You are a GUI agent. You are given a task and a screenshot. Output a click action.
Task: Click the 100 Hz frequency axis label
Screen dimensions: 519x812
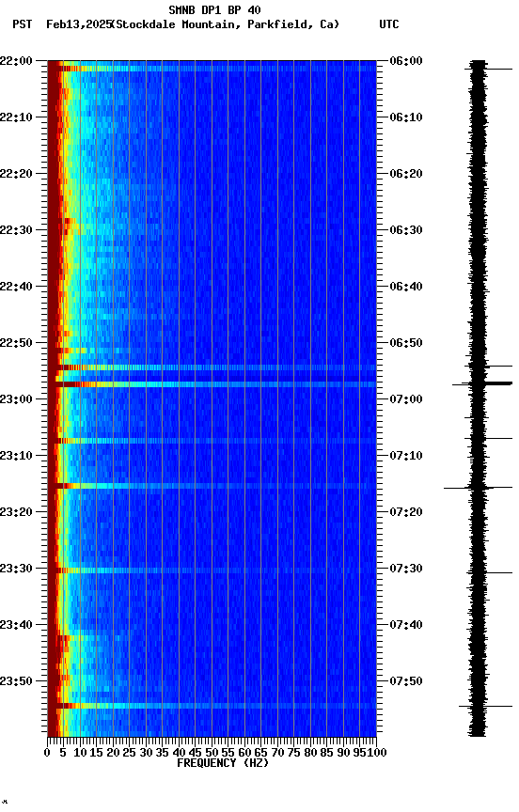(378, 753)
